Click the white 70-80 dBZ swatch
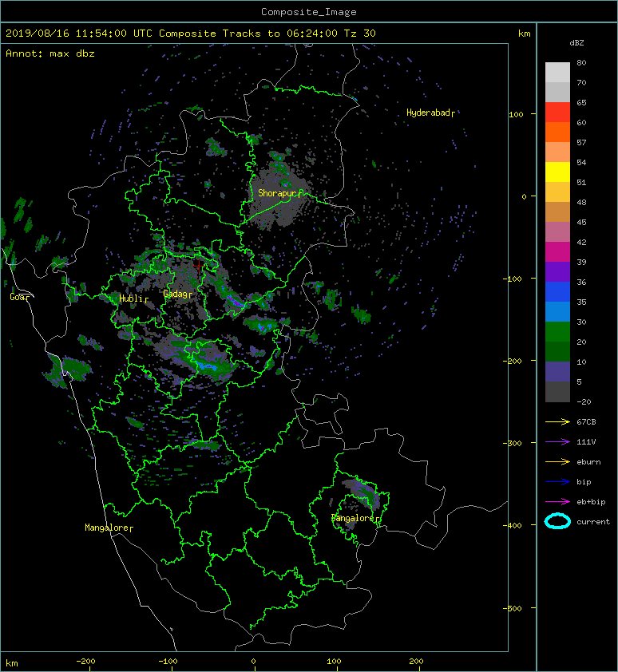The height and width of the screenshot is (672, 618). click(x=557, y=73)
